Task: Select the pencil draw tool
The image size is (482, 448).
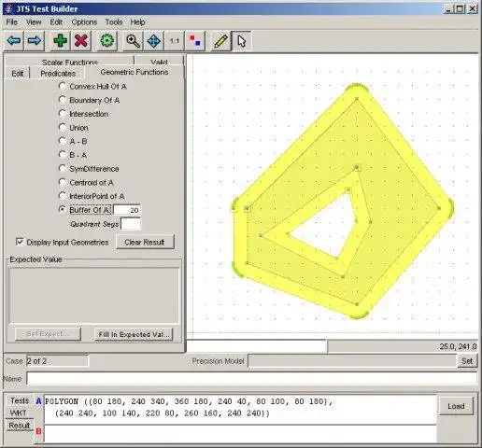Action: tap(220, 41)
